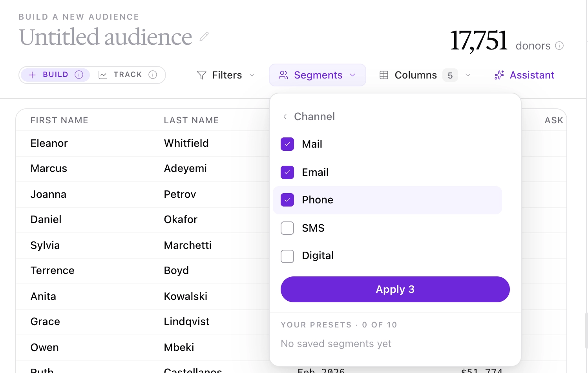The image size is (588, 373).
Task: Check the Digital channel checkbox
Action: point(287,256)
